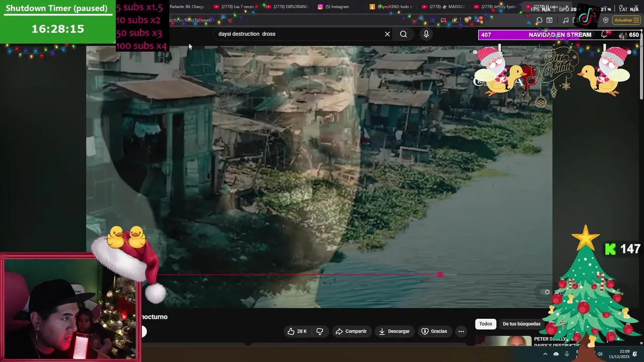Open the nocturno channel name
The width and height of the screenshot is (644, 362).
point(154,317)
